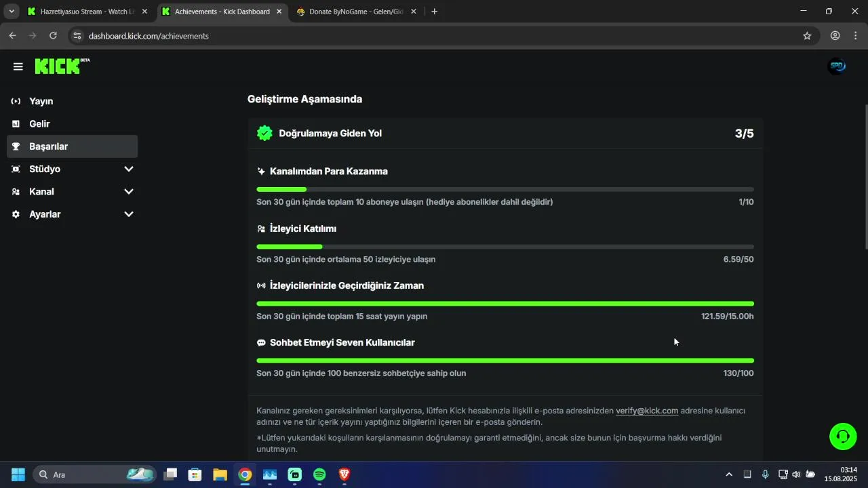
Task: Expand the Ayarlar sidebar section
Action: tap(129, 214)
